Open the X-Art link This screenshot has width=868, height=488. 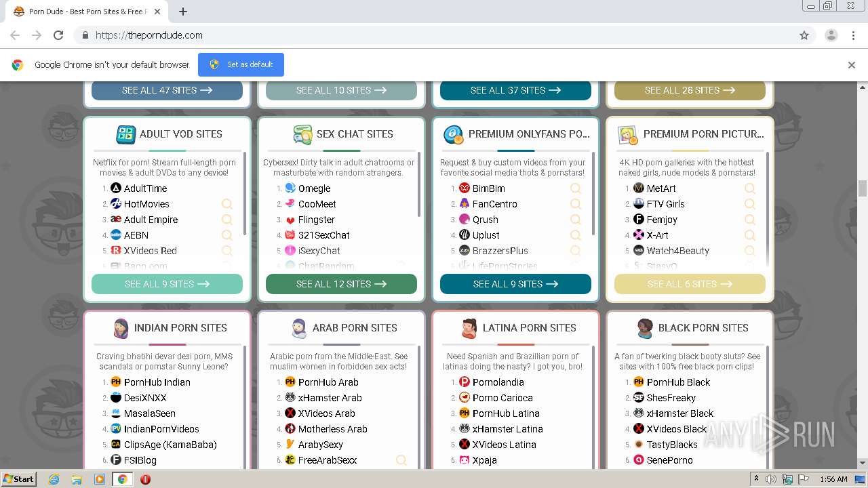[658, 235]
